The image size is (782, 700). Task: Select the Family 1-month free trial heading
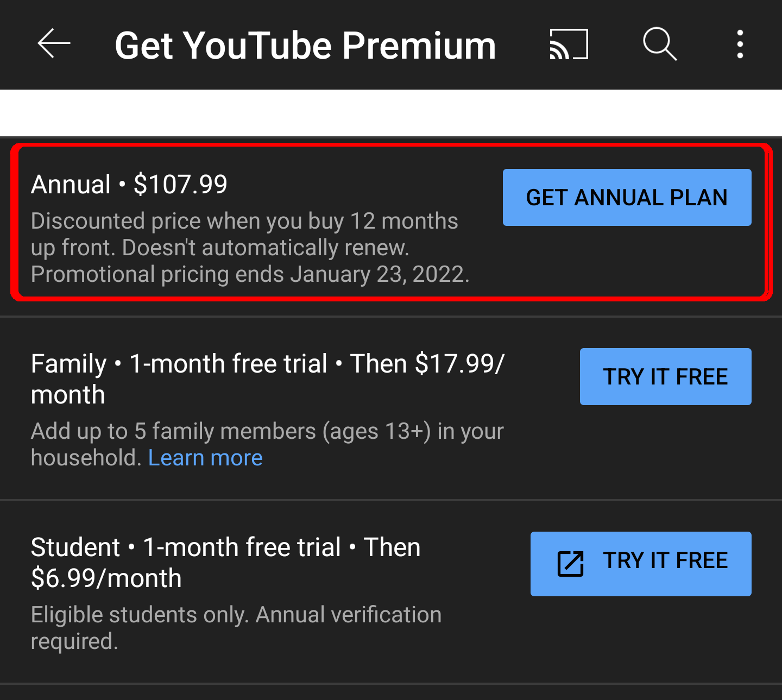point(268,379)
